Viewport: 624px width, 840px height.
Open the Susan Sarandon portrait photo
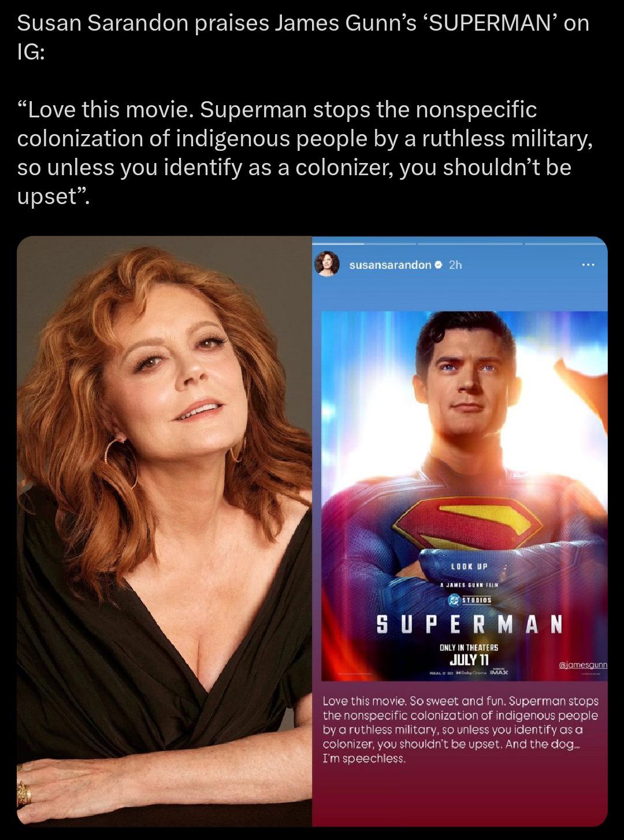tap(165, 531)
